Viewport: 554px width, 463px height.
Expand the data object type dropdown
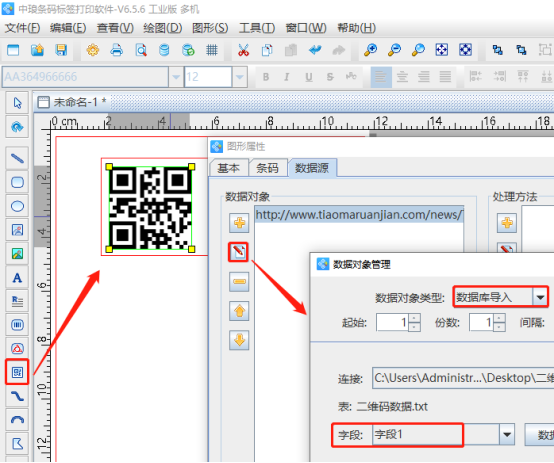pyautogui.click(x=540, y=297)
